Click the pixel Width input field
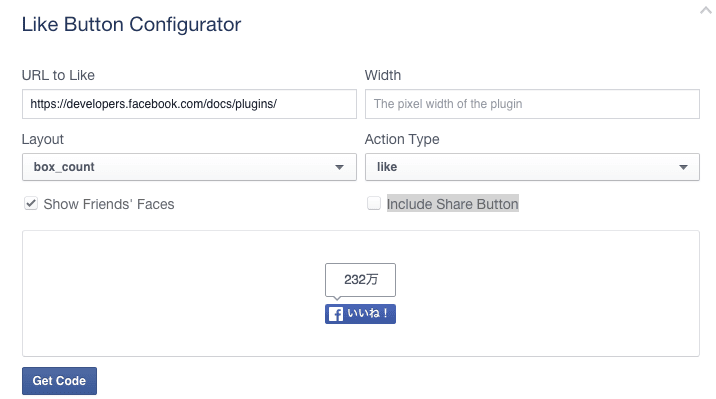The width and height of the screenshot is (716, 399). coord(532,104)
